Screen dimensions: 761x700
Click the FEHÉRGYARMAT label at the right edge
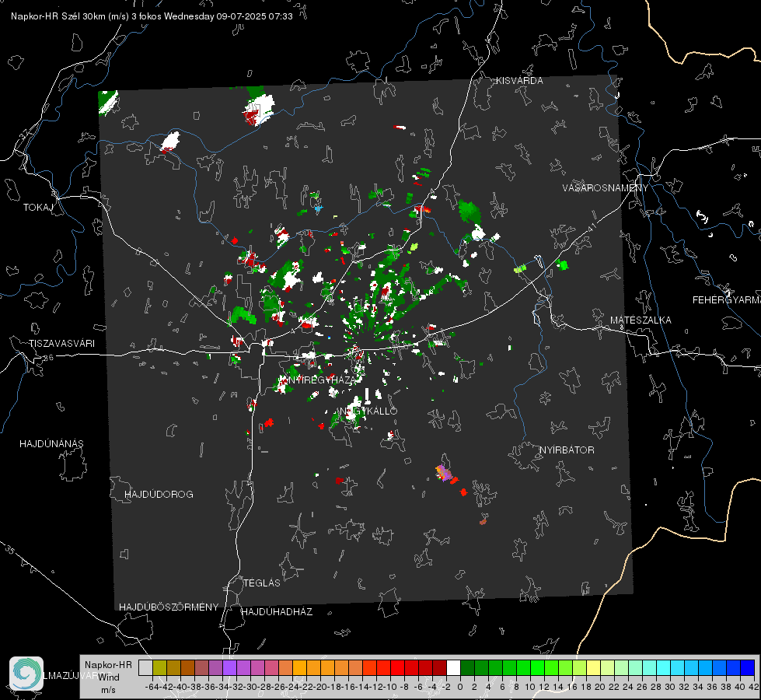pos(727,300)
